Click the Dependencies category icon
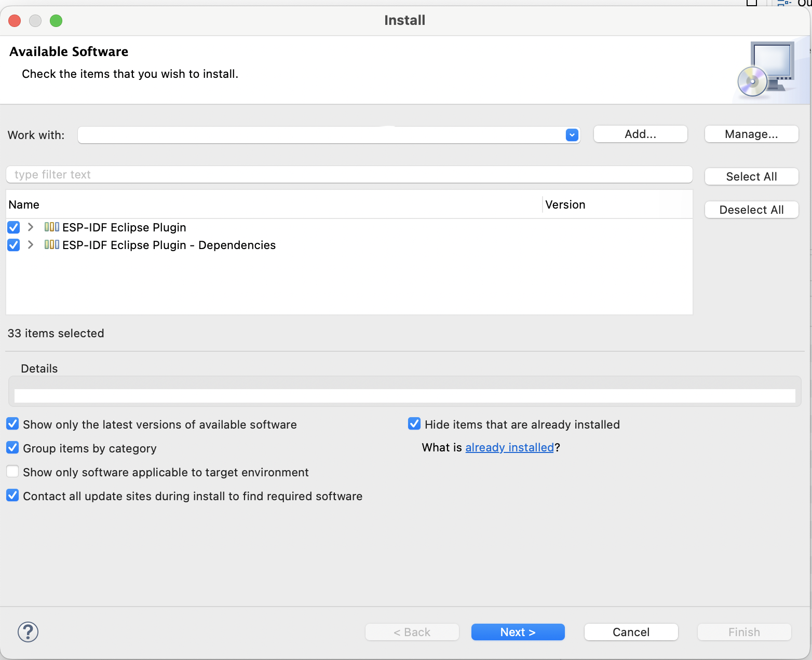 tap(52, 245)
